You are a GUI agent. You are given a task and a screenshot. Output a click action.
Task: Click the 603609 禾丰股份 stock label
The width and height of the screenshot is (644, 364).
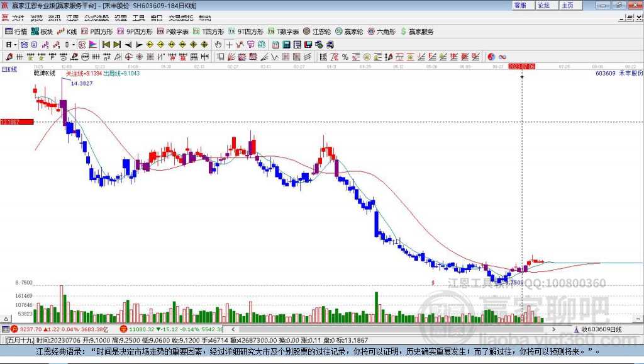(619, 73)
